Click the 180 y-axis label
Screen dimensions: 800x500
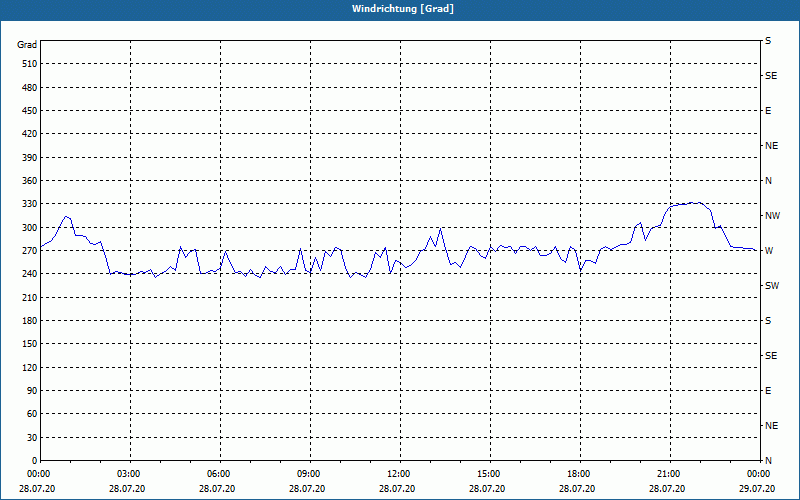pyautogui.click(x=30, y=321)
